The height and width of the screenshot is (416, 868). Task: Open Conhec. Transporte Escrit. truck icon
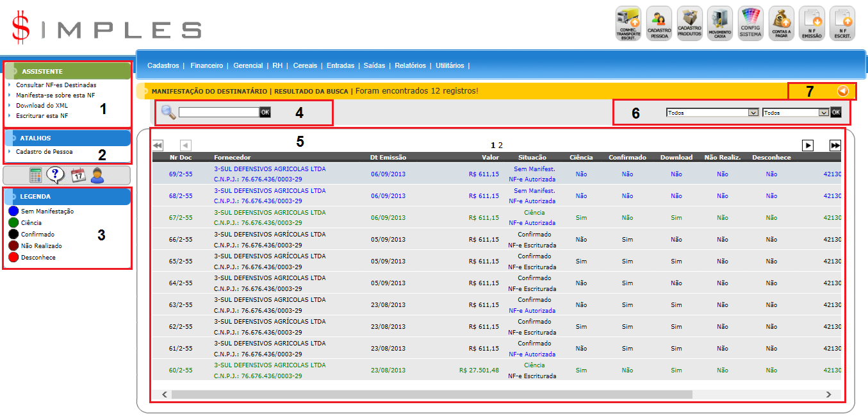[x=628, y=23]
